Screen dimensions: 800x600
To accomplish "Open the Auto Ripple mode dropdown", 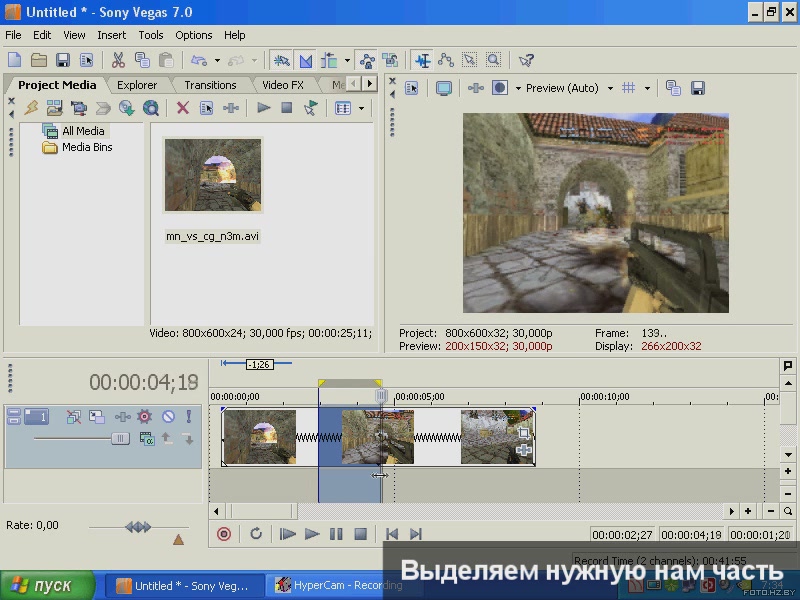I will coord(347,60).
